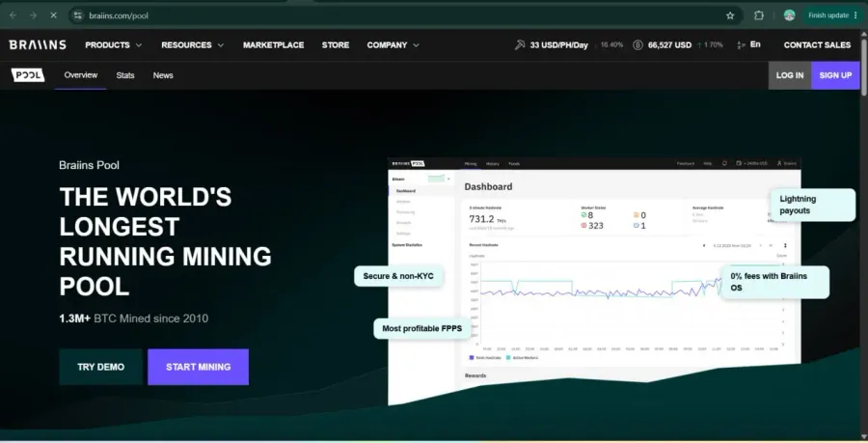Click the Start Mining button
868x443 pixels.
[x=198, y=367]
